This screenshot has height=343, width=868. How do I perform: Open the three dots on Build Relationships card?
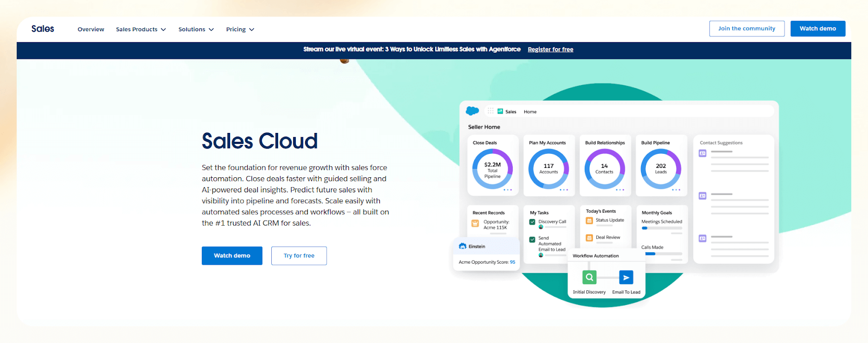(620, 190)
